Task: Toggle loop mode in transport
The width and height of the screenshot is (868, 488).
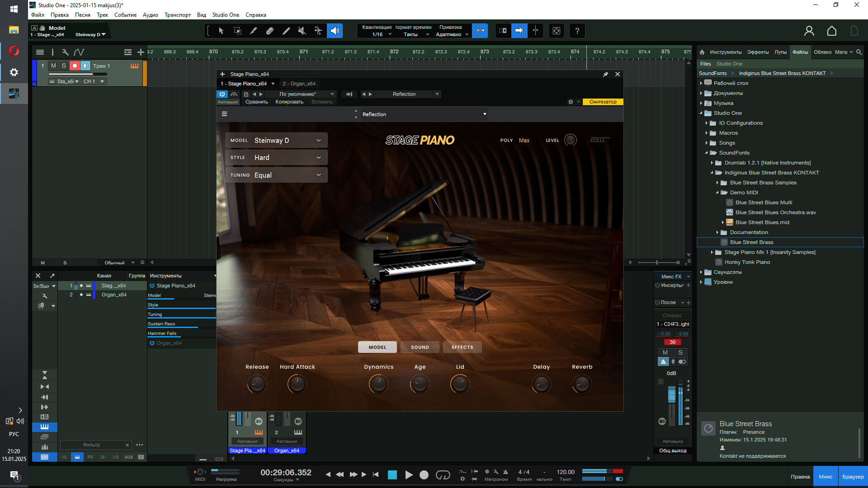Action: point(443,475)
